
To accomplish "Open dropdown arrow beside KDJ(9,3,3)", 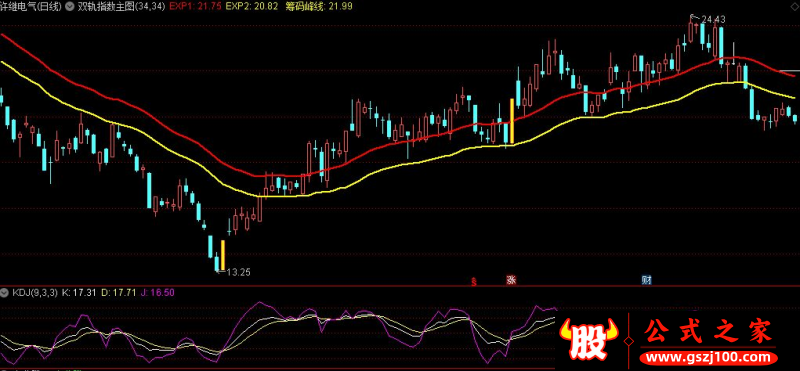I will (5, 293).
